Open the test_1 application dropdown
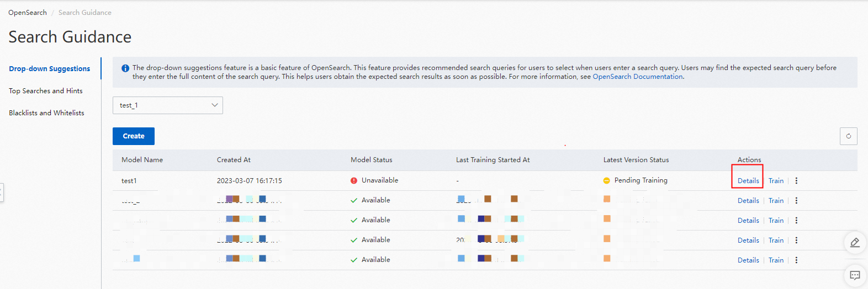 [x=168, y=105]
